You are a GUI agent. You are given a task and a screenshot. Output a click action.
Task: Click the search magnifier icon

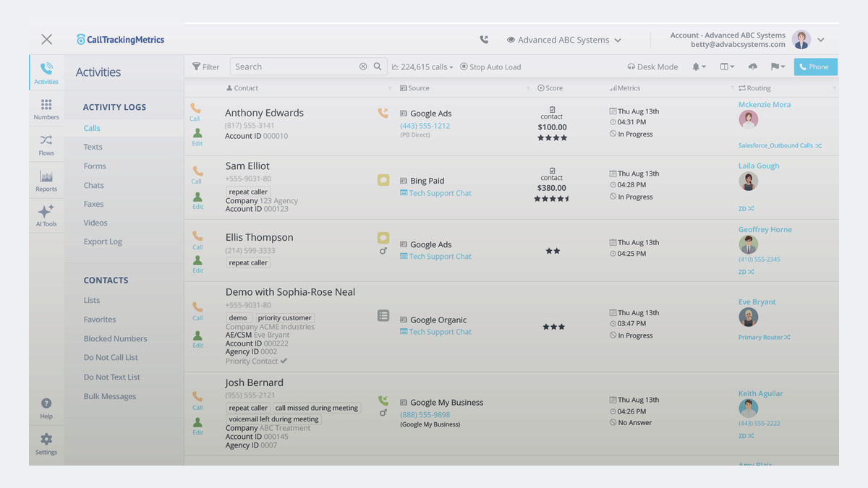click(x=378, y=67)
